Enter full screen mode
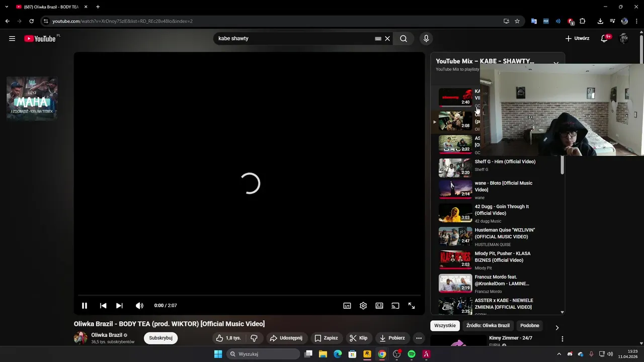Screen dimensions: 644x362 (412, 306)
